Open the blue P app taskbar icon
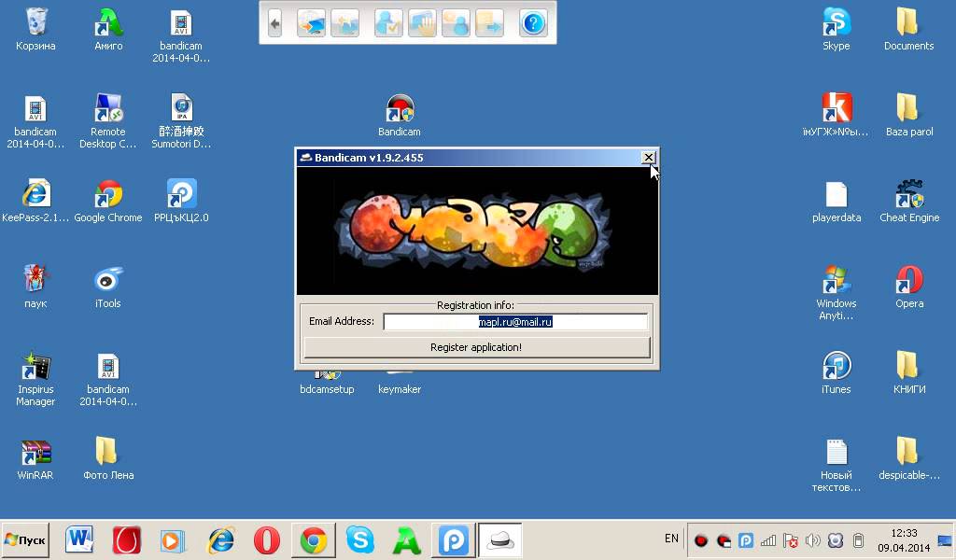The width and height of the screenshot is (956, 560). click(x=453, y=539)
